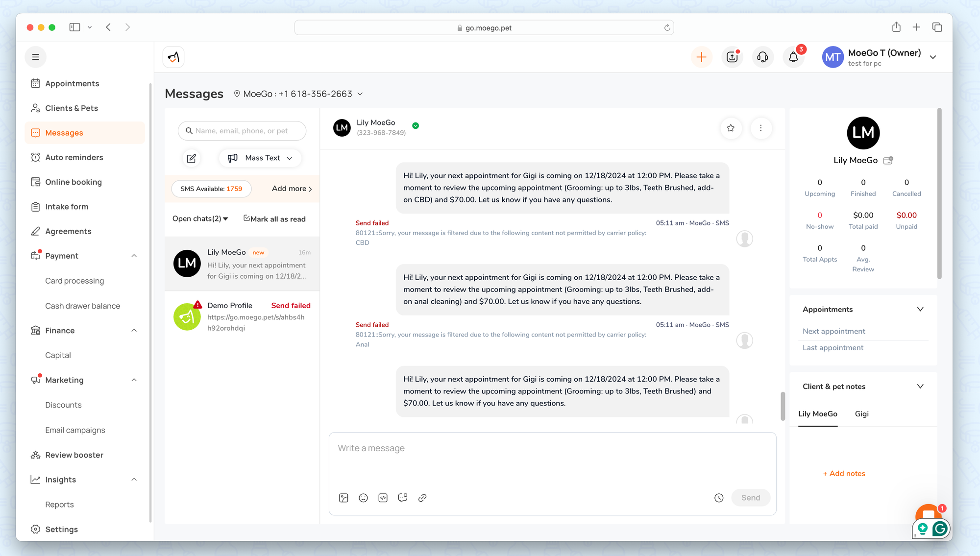Open the Mass Text dropdown

click(260, 158)
